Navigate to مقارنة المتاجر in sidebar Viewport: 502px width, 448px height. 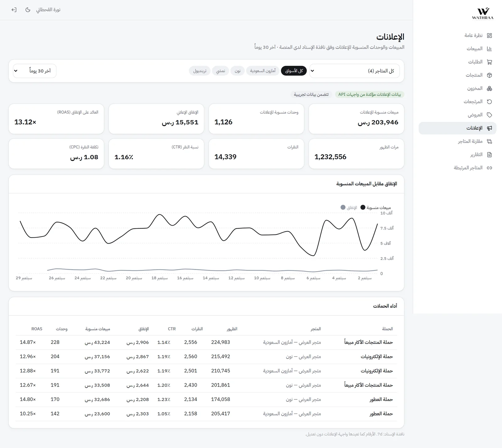pyautogui.click(x=457, y=141)
